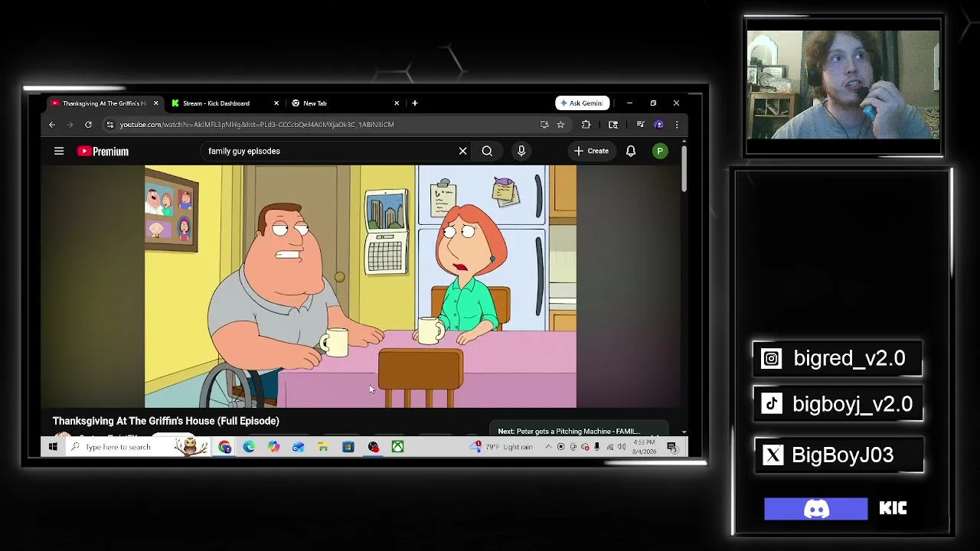Screen dimensions: 980x551
Task: Reload the YouTube page
Action: (88, 125)
